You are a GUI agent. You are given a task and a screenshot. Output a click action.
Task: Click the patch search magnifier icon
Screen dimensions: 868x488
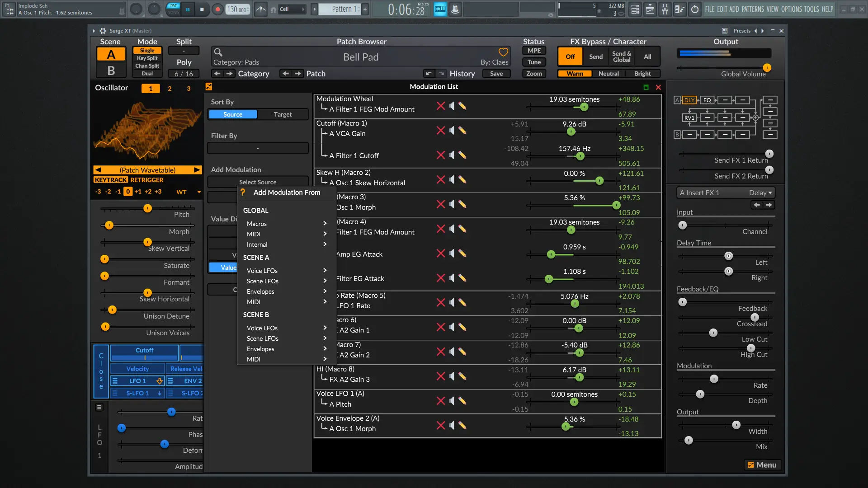[218, 52]
